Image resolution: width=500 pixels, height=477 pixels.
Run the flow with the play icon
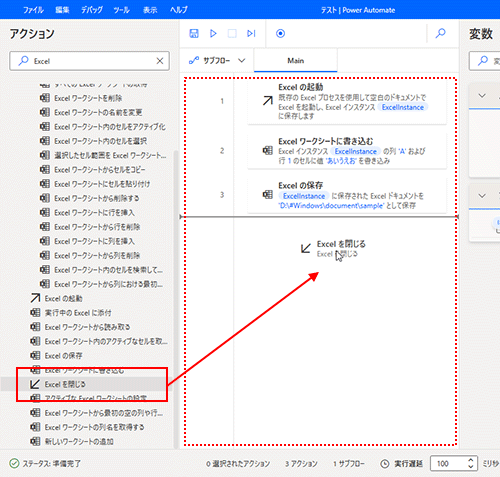213,33
